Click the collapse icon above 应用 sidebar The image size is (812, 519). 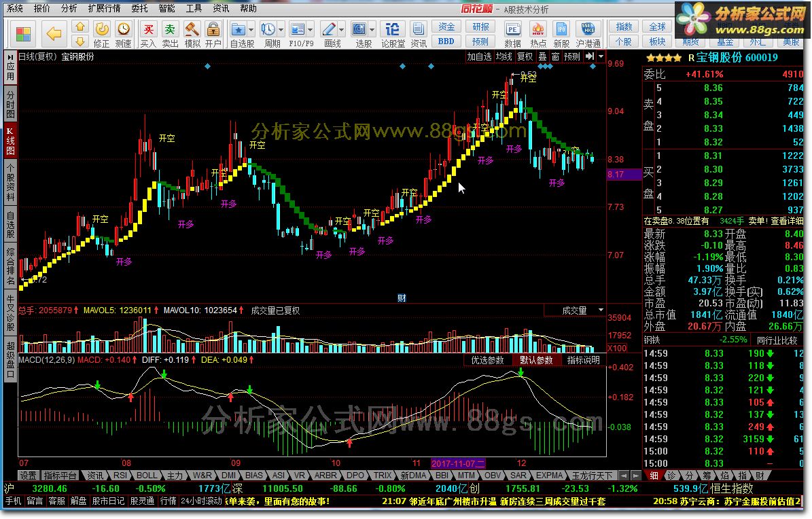click(x=10, y=56)
